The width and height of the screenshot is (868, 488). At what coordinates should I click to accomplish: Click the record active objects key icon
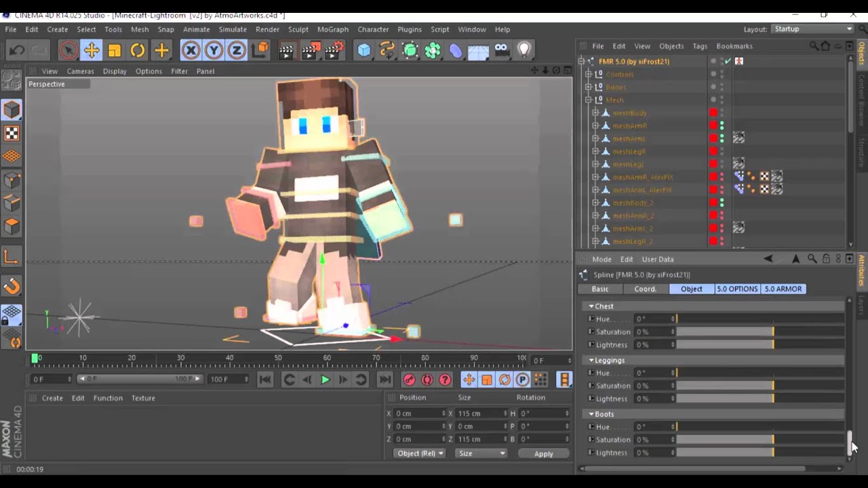(x=409, y=380)
